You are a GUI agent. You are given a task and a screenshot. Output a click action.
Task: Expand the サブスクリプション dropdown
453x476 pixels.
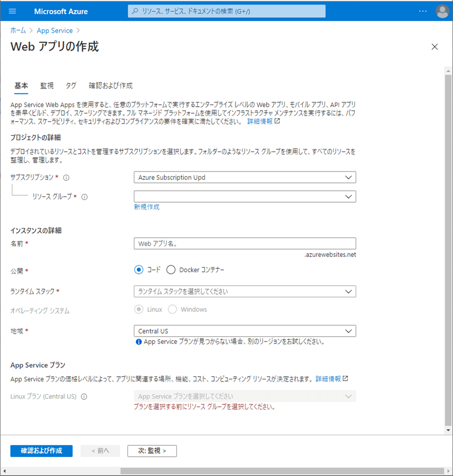click(x=245, y=177)
